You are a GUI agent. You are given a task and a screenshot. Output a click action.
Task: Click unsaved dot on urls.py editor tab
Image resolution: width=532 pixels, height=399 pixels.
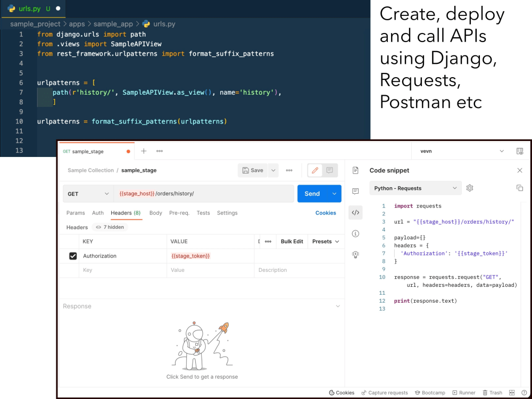[58, 9]
